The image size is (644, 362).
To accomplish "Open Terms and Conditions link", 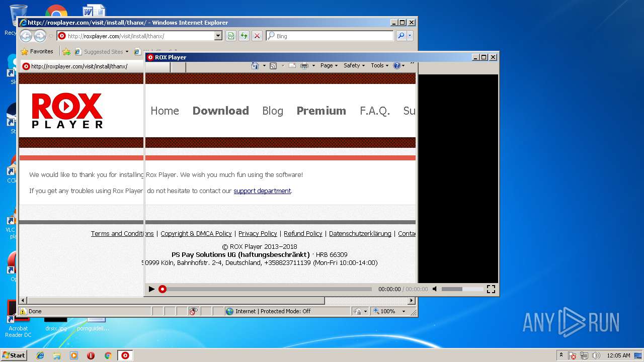I will click(x=122, y=233).
